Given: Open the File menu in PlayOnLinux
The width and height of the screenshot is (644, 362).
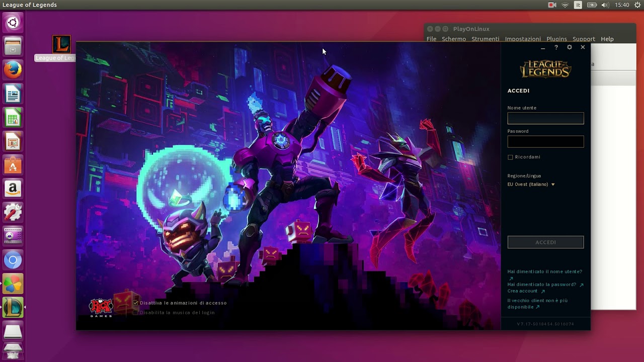Looking at the screenshot, I should coord(431,39).
